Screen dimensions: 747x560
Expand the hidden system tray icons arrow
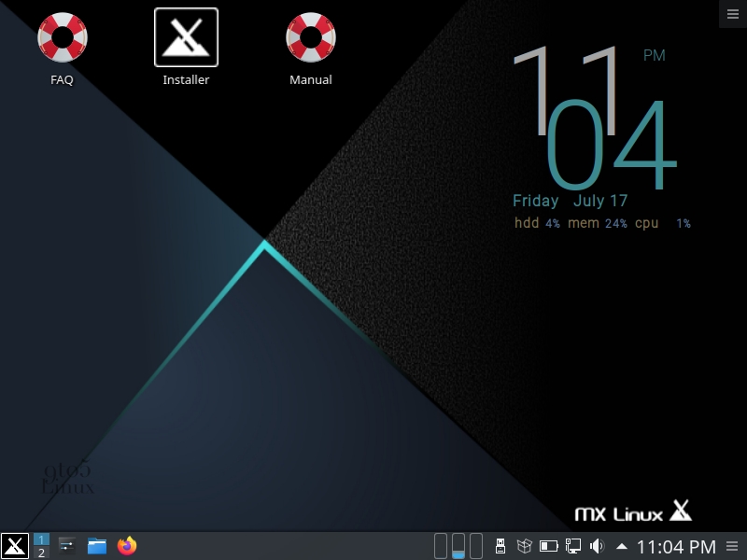coord(621,546)
